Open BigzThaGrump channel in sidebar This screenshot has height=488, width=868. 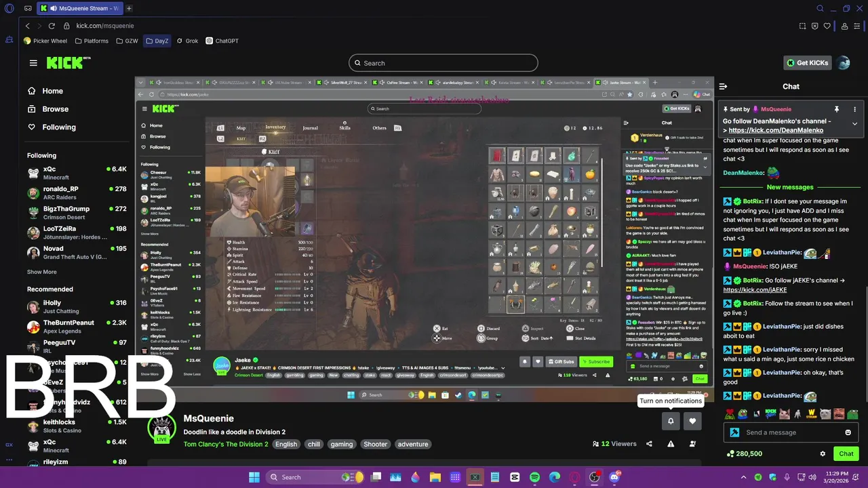pos(77,212)
